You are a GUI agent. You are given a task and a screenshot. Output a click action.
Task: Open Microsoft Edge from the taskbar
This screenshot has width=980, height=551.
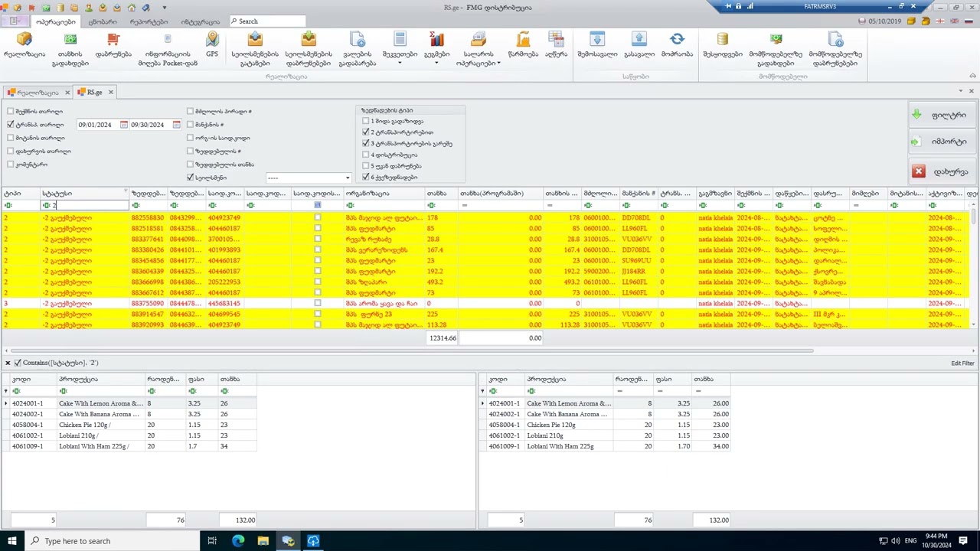(x=237, y=541)
